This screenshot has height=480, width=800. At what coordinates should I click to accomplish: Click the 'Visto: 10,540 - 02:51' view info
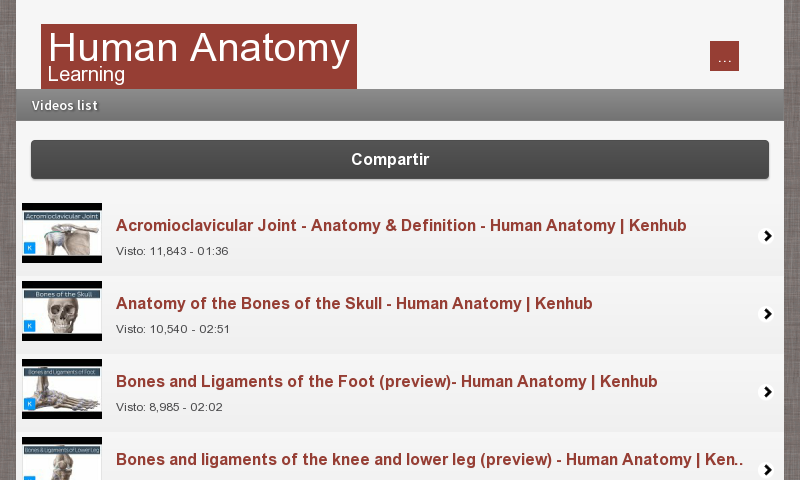tap(172, 329)
